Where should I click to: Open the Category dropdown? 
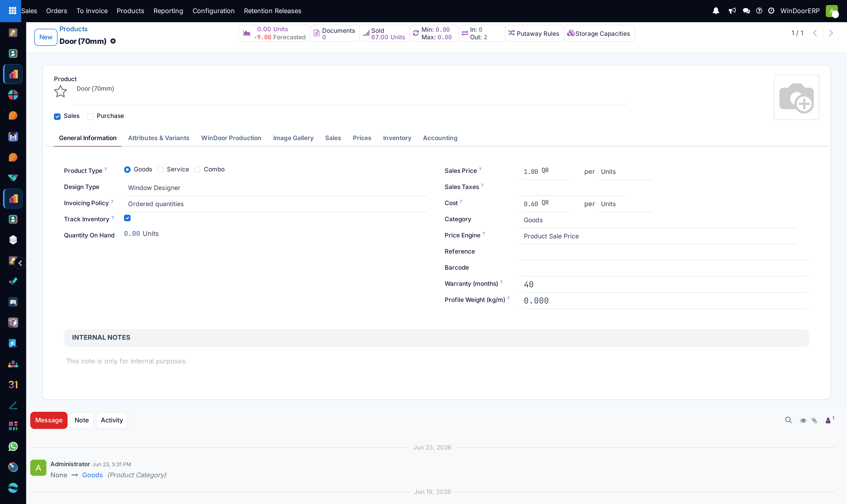[x=658, y=220]
